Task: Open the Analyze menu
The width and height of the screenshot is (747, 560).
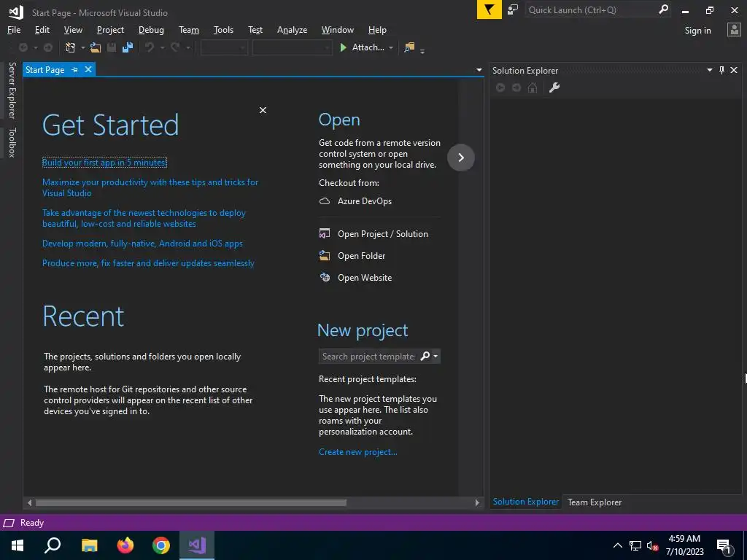Action: [x=292, y=29]
